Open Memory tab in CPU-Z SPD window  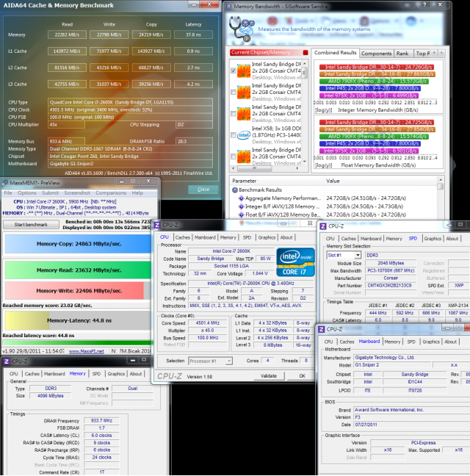click(394, 239)
